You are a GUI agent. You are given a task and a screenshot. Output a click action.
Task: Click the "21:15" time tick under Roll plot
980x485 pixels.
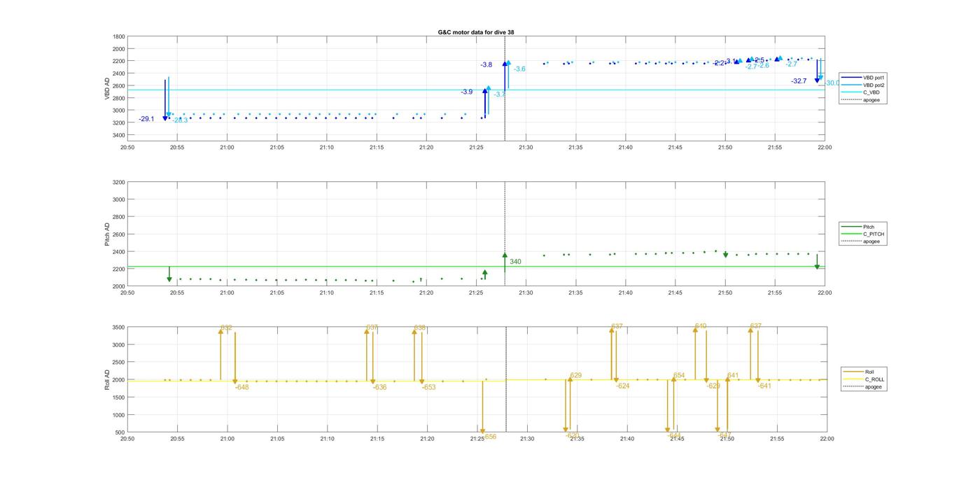[377, 439]
